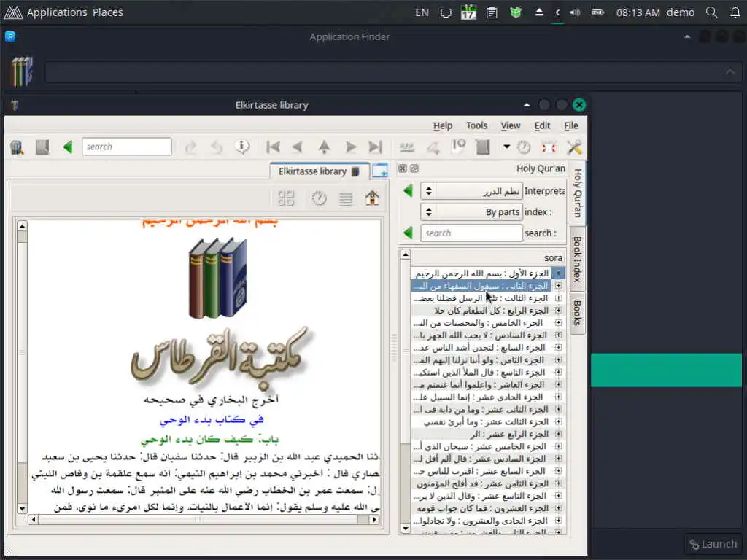
Task: Open the library search icon at toolbar's left end
Action: click(x=17, y=147)
